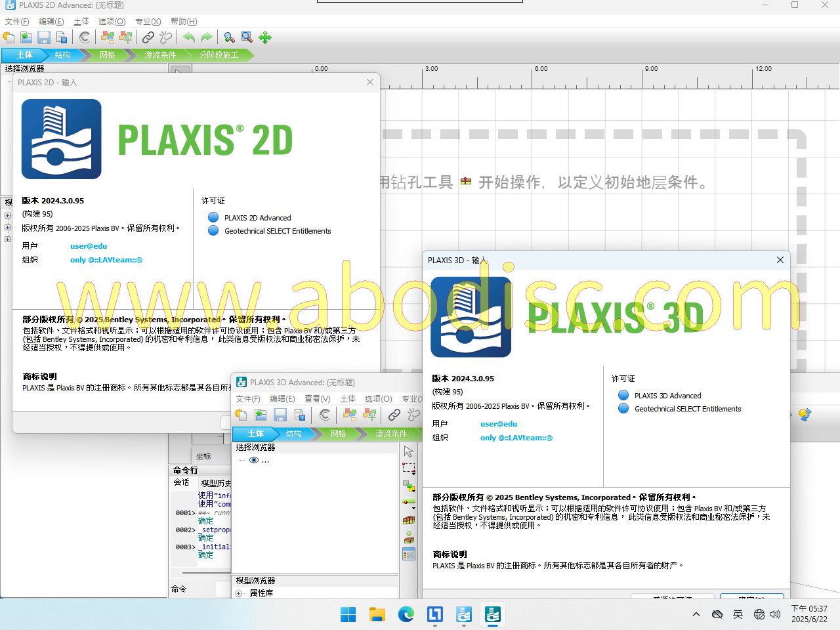Viewport: 840px width, 630px height.
Task: Click 'Geotechnical SELECT Entitlements' in 2D dialog
Action: [x=278, y=231]
